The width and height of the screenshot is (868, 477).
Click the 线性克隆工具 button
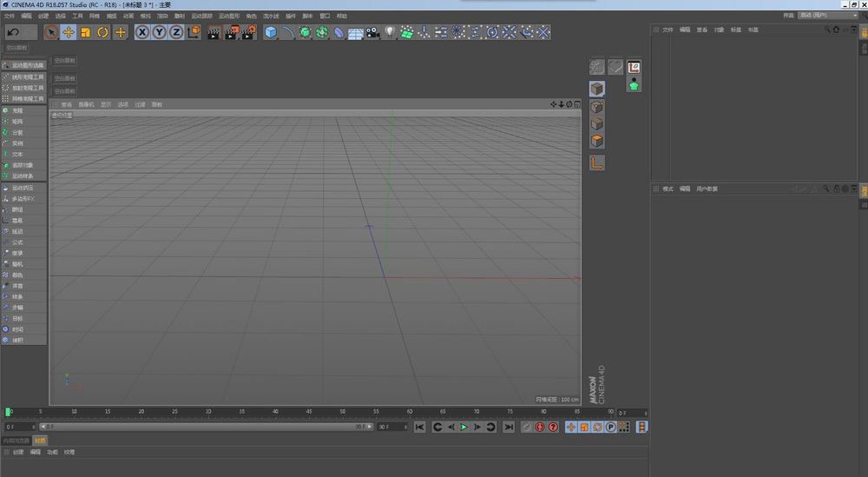coord(26,76)
